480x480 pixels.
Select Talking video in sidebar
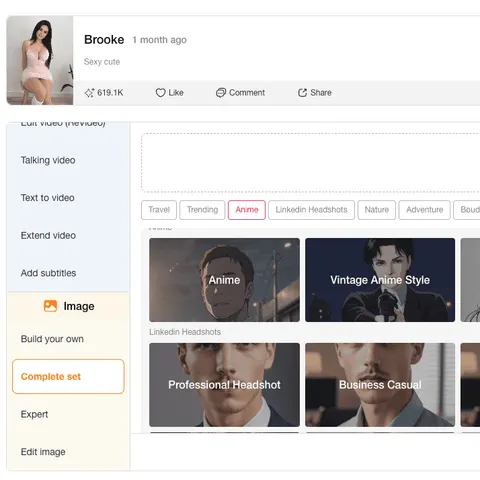(48, 160)
